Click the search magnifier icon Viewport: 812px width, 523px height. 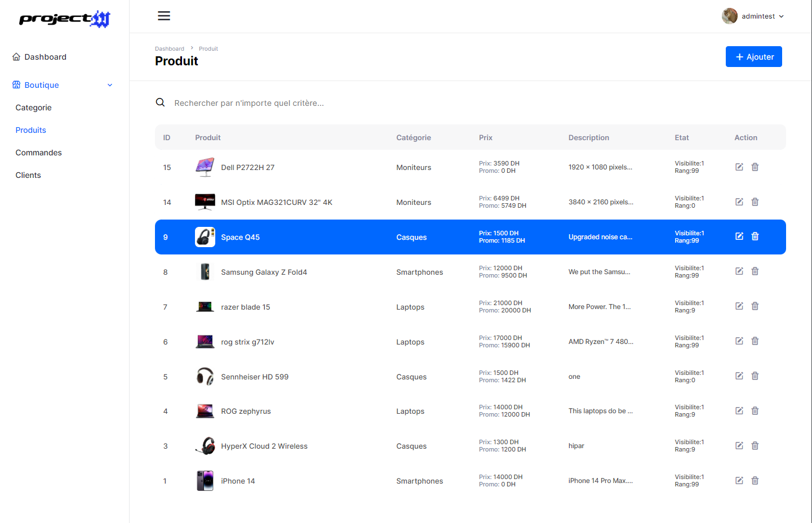[161, 102]
